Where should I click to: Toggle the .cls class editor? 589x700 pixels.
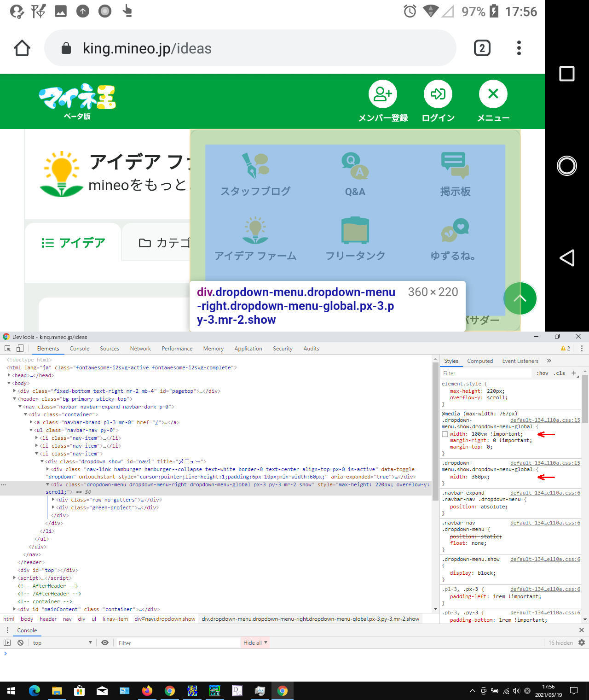pos(559,373)
